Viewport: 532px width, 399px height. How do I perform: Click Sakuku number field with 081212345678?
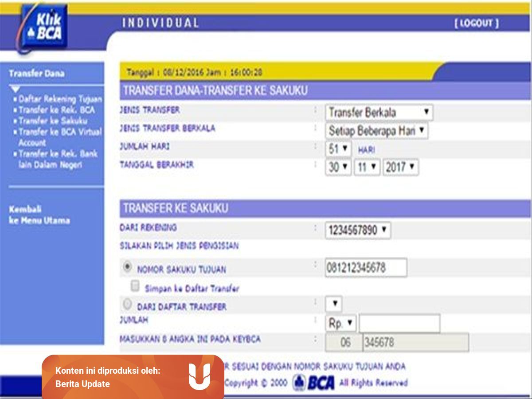click(366, 268)
